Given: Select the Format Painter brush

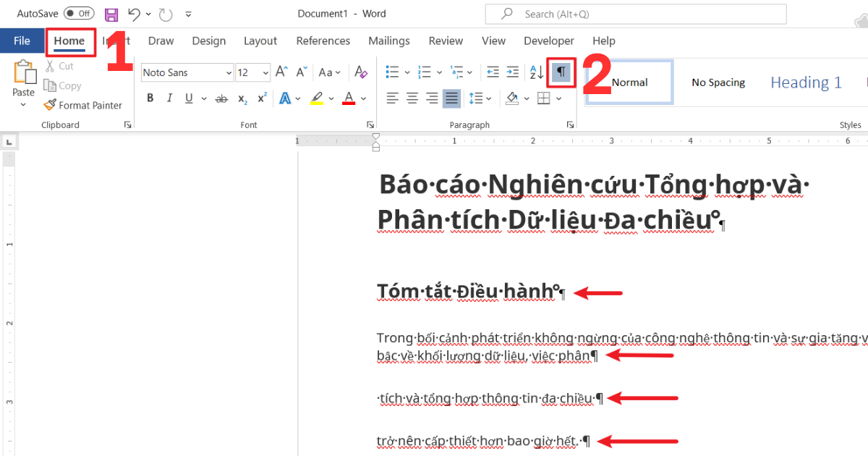Looking at the screenshot, I should [82, 105].
